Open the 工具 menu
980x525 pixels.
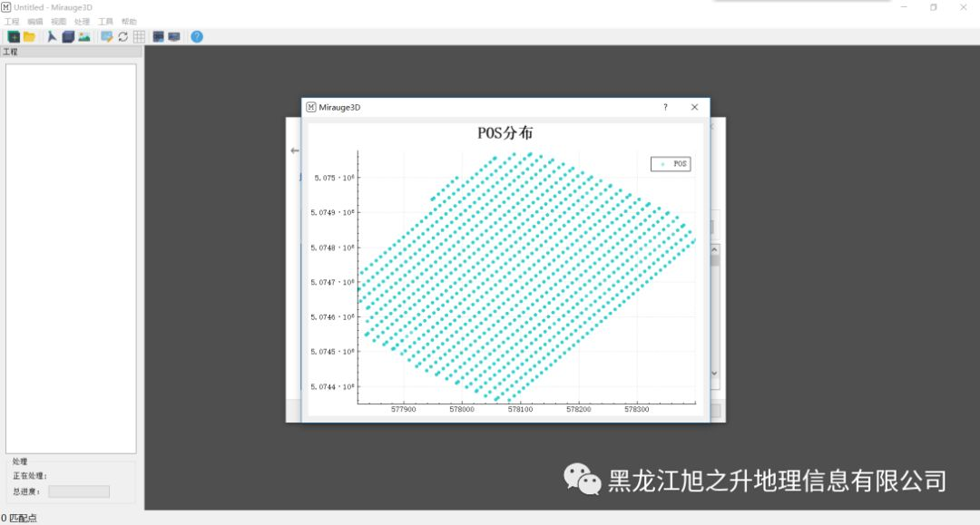pos(103,21)
